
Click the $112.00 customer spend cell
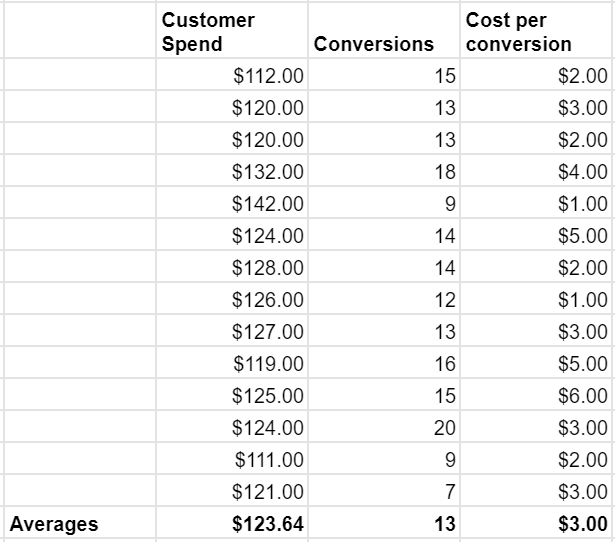[268, 75]
